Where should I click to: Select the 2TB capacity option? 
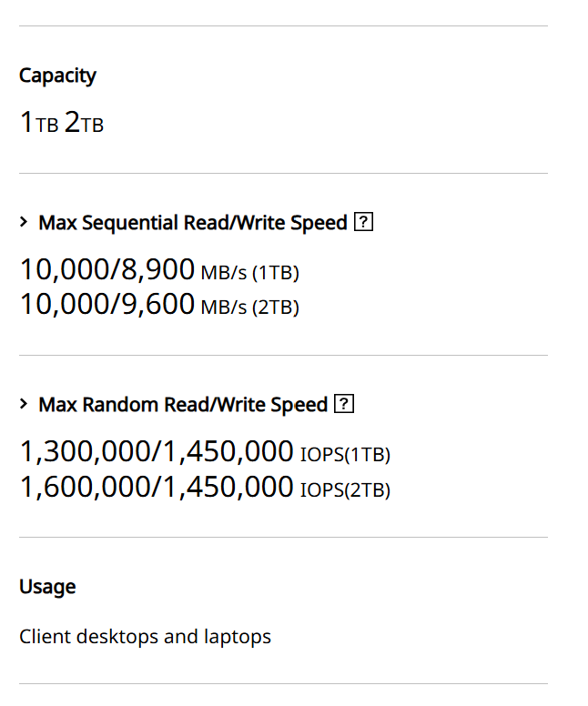pyautogui.click(x=84, y=124)
